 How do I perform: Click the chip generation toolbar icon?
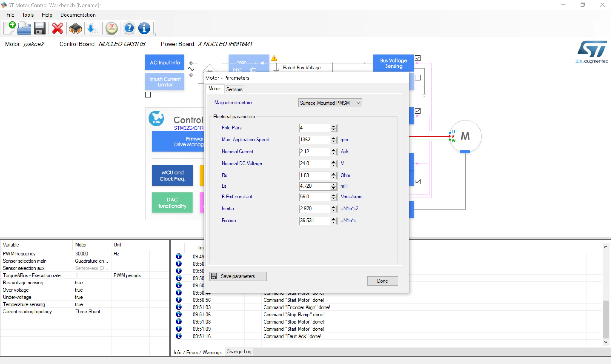75,29
